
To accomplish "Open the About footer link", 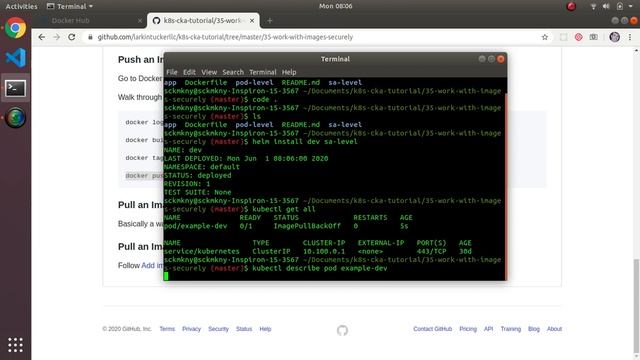I will tap(554, 329).
